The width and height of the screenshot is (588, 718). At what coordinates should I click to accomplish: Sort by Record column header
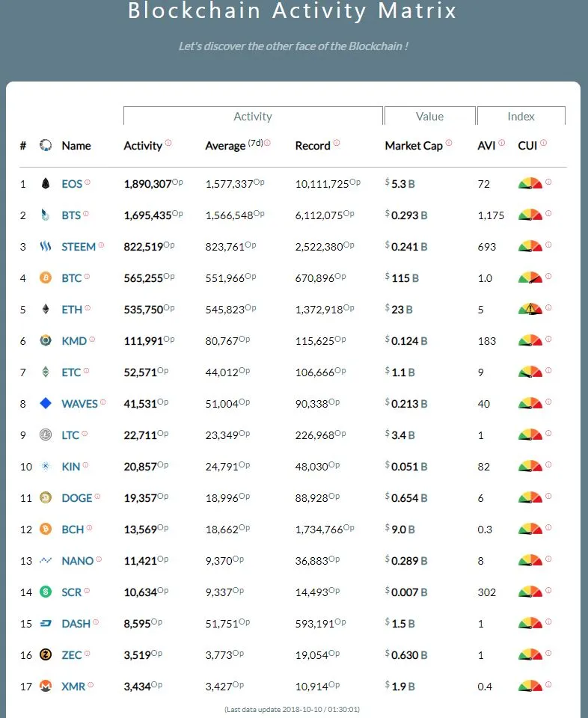(x=313, y=146)
